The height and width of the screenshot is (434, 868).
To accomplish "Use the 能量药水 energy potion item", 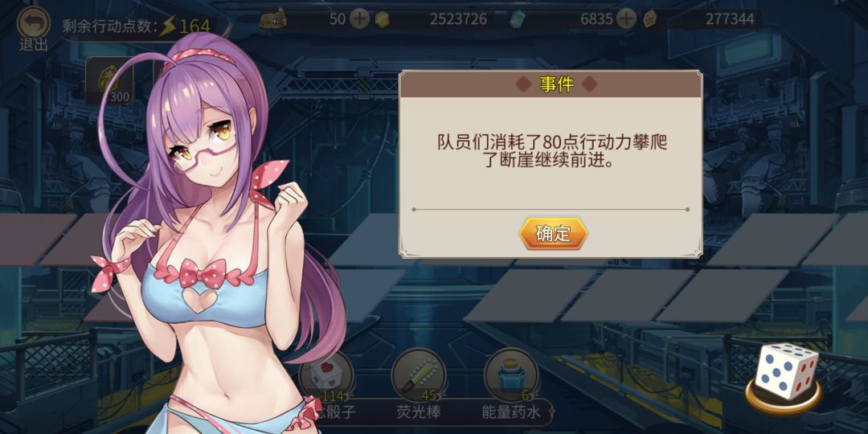I will (511, 375).
